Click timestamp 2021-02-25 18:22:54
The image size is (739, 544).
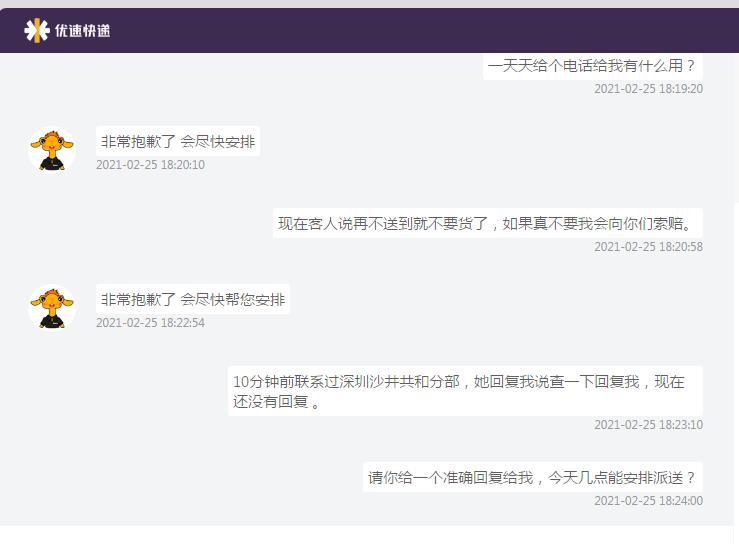150,322
